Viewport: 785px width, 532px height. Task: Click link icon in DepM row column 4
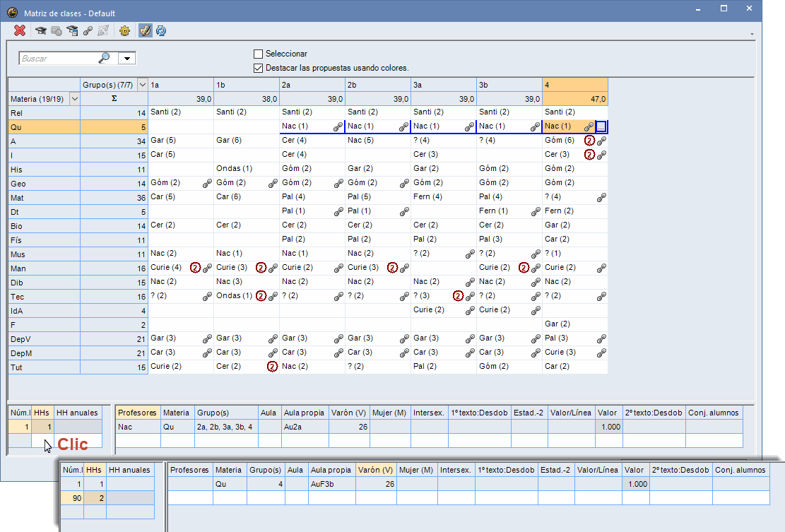click(601, 353)
